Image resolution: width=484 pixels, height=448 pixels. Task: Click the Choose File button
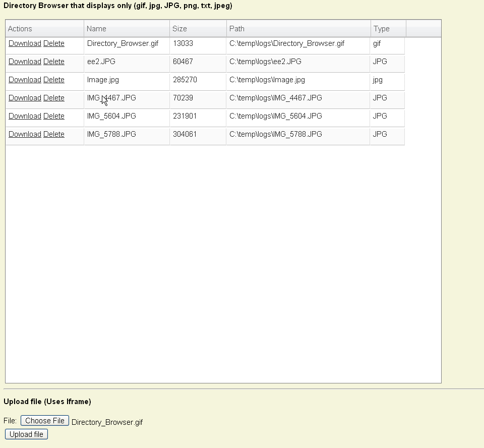click(44, 420)
